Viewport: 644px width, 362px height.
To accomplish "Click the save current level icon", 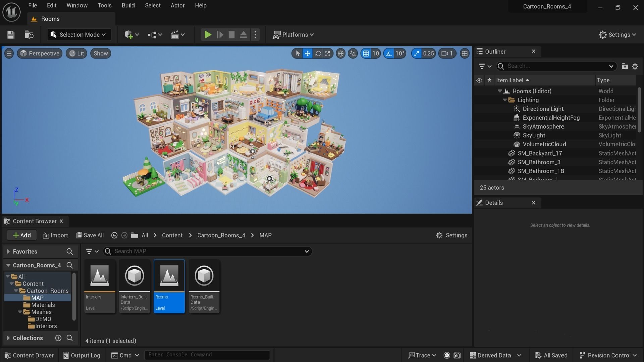I will [11, 35].
